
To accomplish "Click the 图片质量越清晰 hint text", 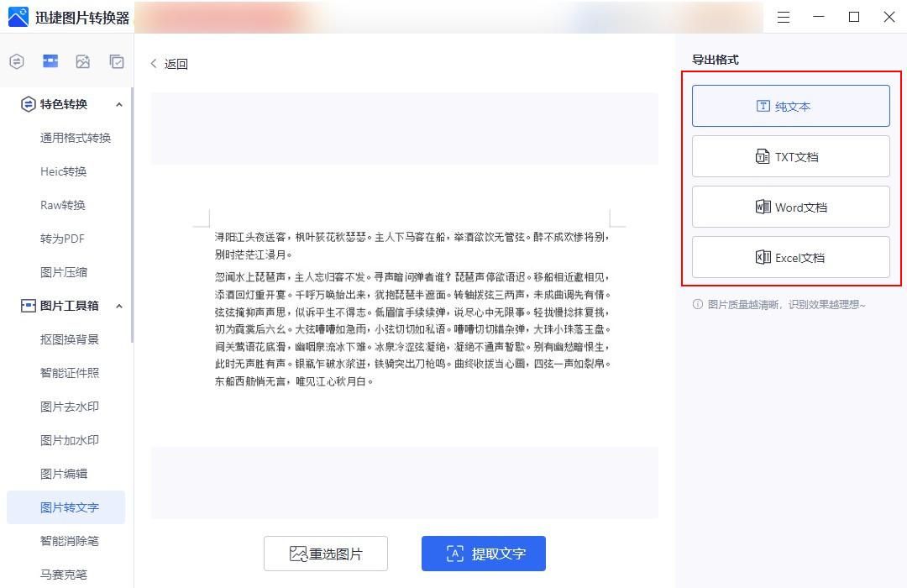I will [x=787, y=304].
